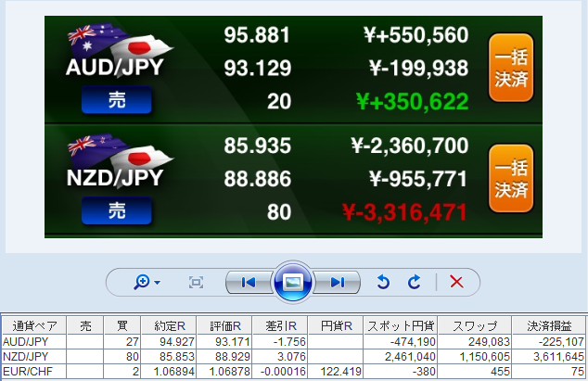Click the -0.00016 cell
The image size is (588, 381).
tap(280, 371)
